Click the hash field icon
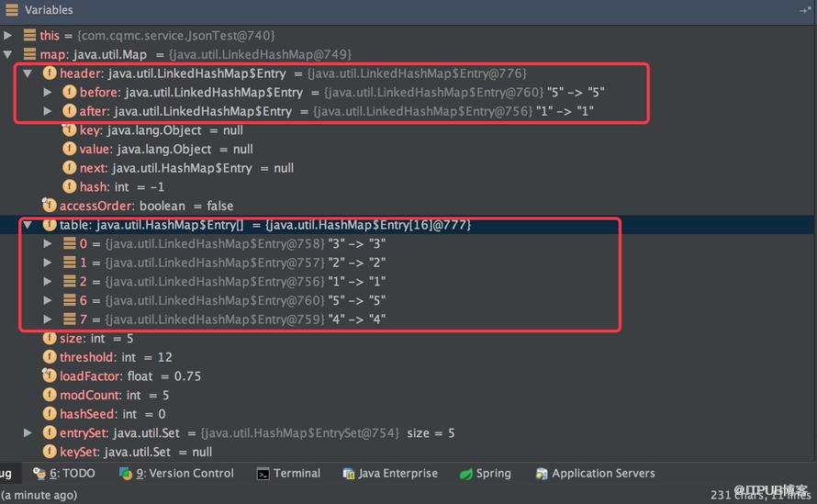The width and height of the screenshot is (817, 504). pyautogui.click(x=69, y=186)
